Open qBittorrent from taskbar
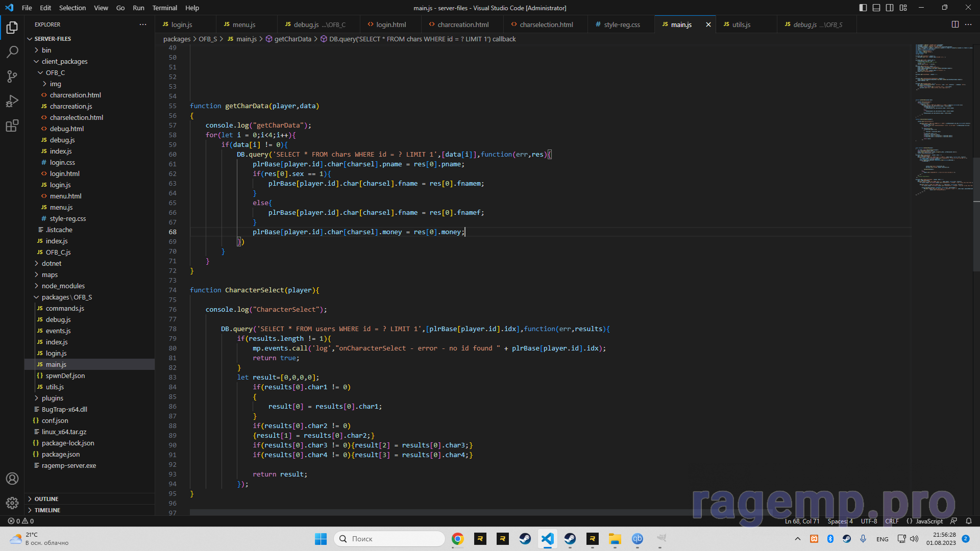The width and height of the screenshot is (980, 551). pyautogui.click(x=638, y=539)
